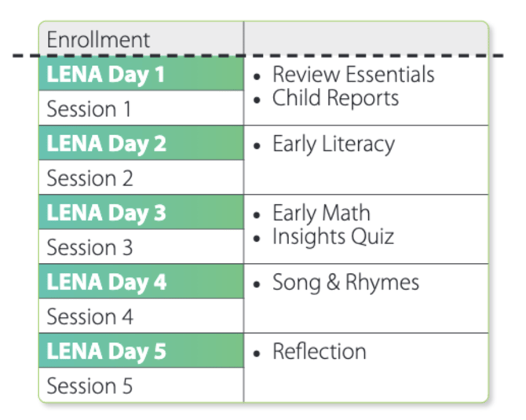Click the Session 1 row
526x420 pixels.
pyautogui.click(x=89, y=109)
